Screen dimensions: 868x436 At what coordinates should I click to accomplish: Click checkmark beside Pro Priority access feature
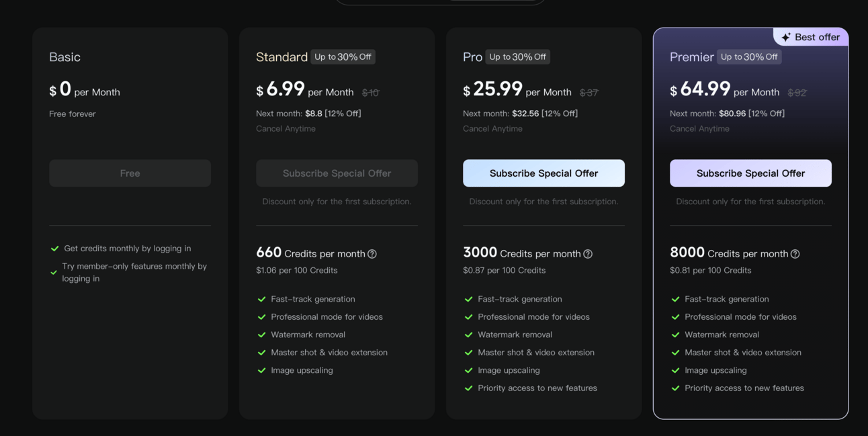coord(469,388)
